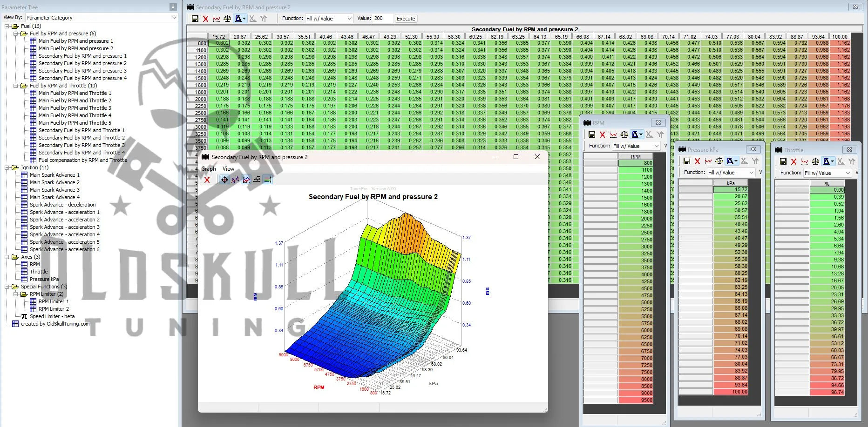Click the wireframe surface icon in the 3D graph toolbar
The image size is (868, 427).
click(x=257, y=180)
